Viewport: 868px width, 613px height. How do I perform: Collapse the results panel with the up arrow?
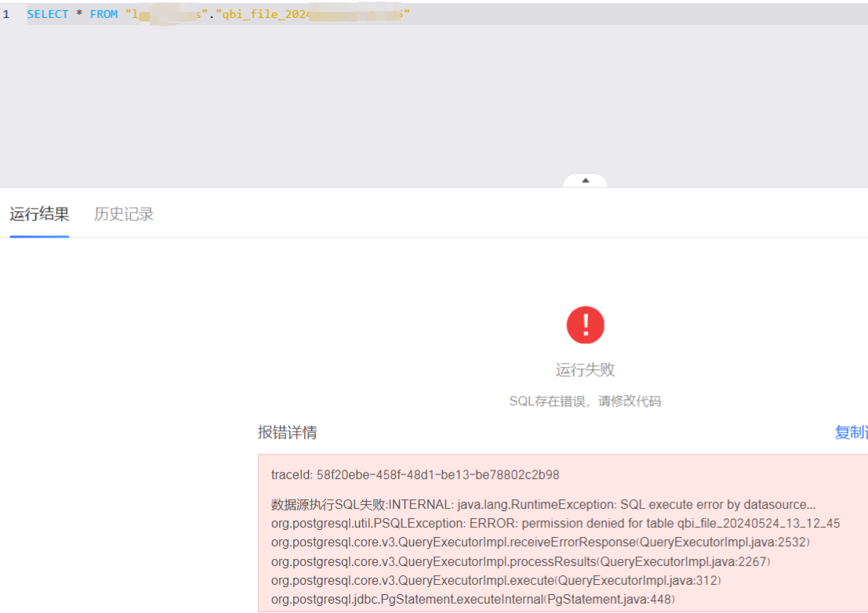coord(585,180)
